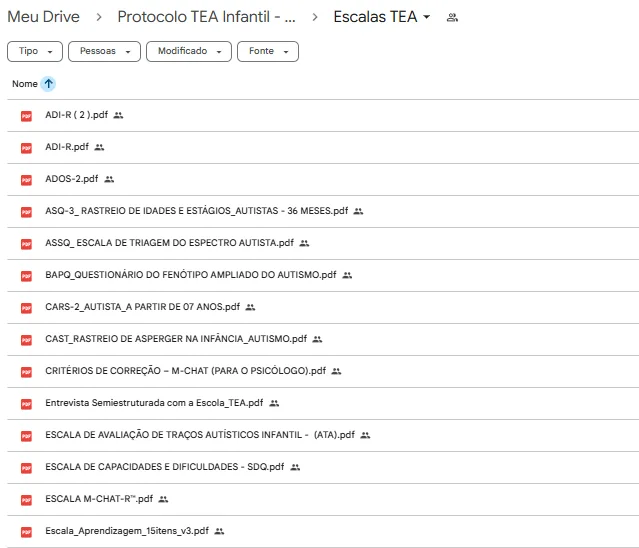Click the shared people icon beside Escalas TEA
639x548 pixels.
tap(452, 17)
